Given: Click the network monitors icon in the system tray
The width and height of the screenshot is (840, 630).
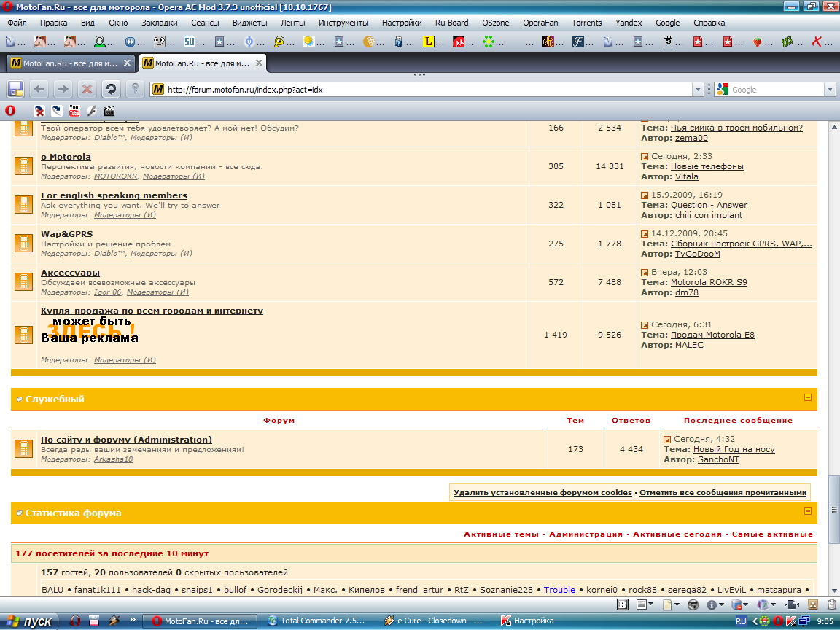Looking at the screenshot, I should point(804,621).
